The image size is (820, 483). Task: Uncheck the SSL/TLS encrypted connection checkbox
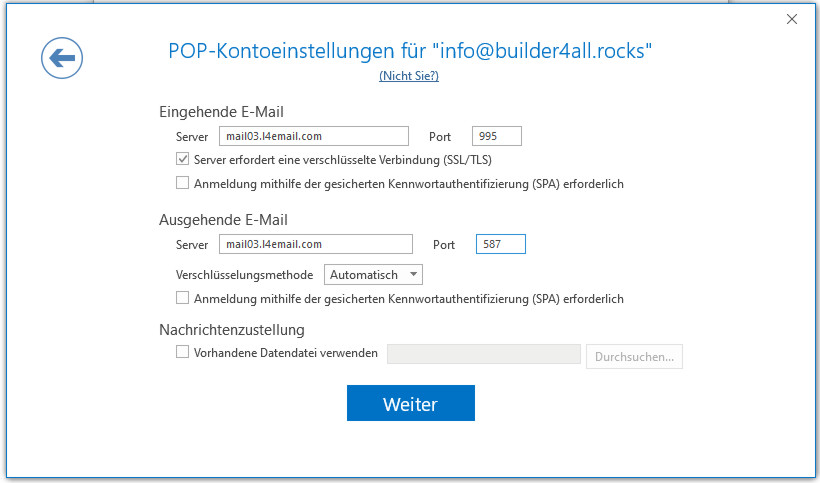(x=182, y=160)
